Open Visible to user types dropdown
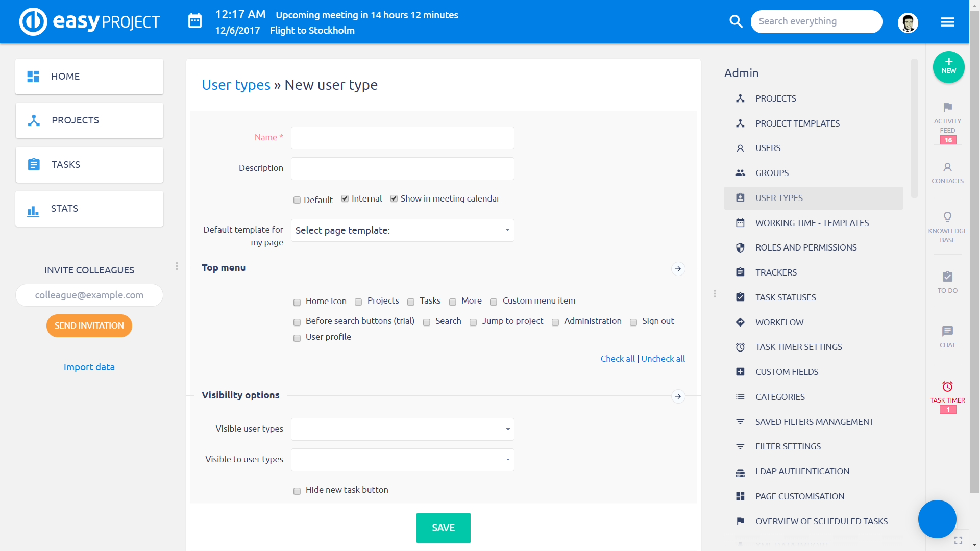This screenshot has width=980, height=551. point(402,460)
